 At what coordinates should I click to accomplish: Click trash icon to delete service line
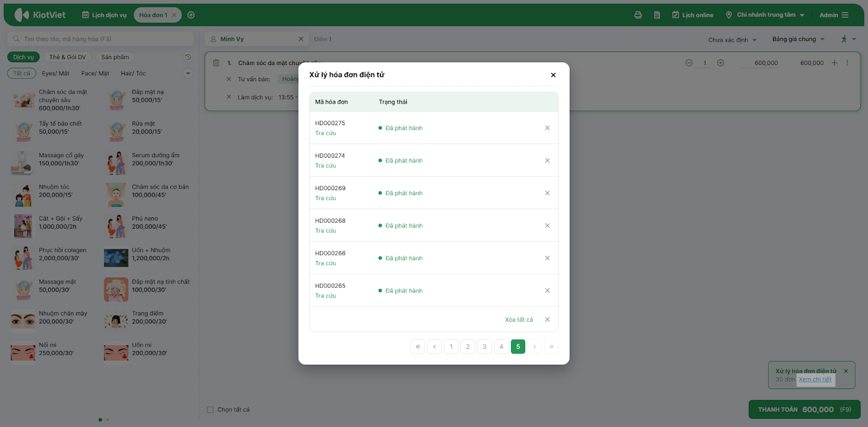[x=216, y=63]
